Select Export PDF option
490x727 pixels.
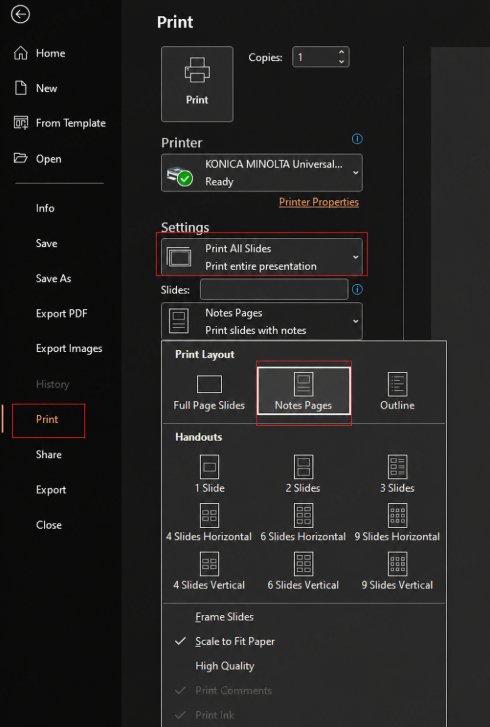(x=61, y=313)
